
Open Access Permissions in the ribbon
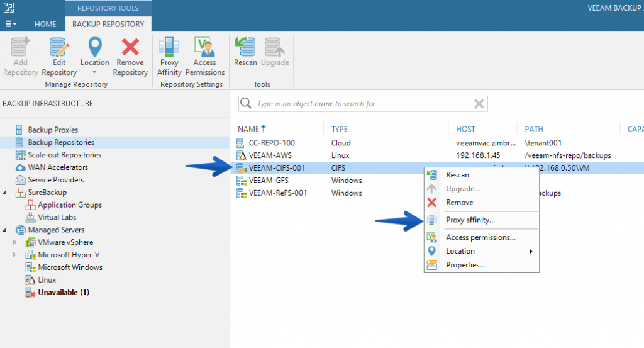[204, 56]
